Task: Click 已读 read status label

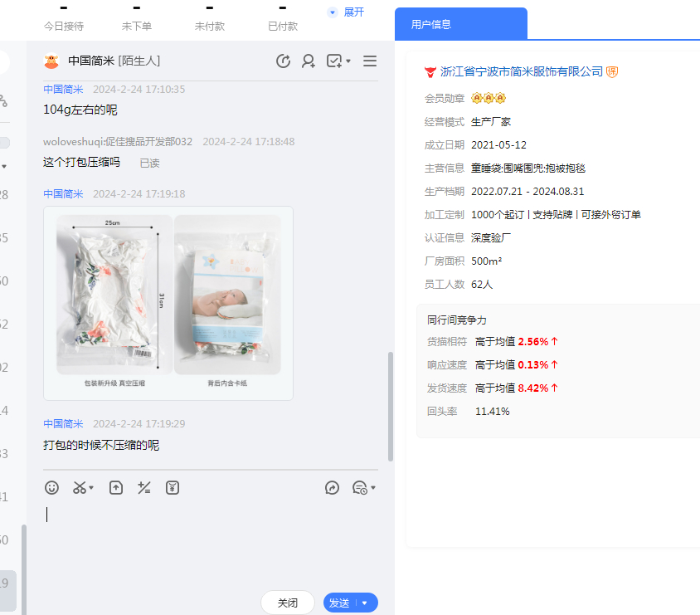Action: [x=149, y=163]
